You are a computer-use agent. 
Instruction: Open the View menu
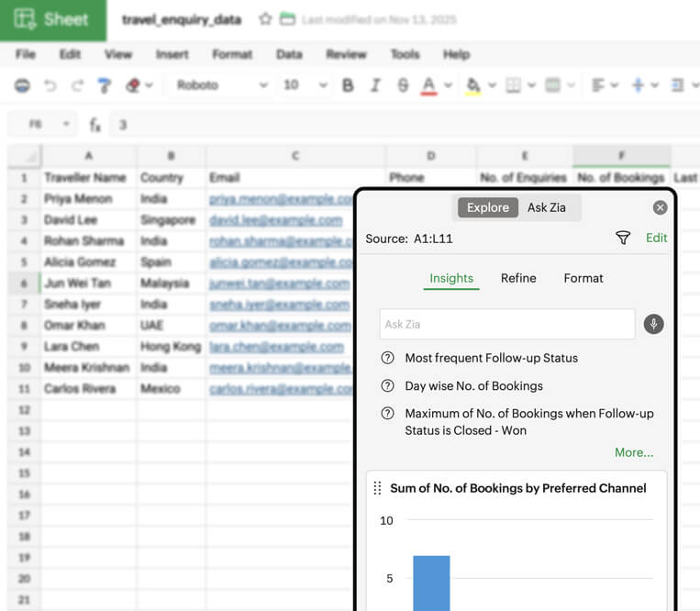118,54
